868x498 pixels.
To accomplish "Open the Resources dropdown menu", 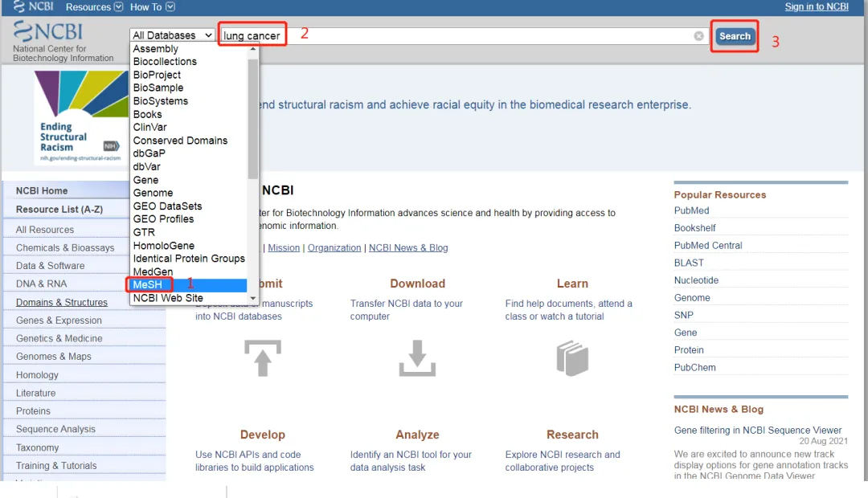I will (94, 6).
